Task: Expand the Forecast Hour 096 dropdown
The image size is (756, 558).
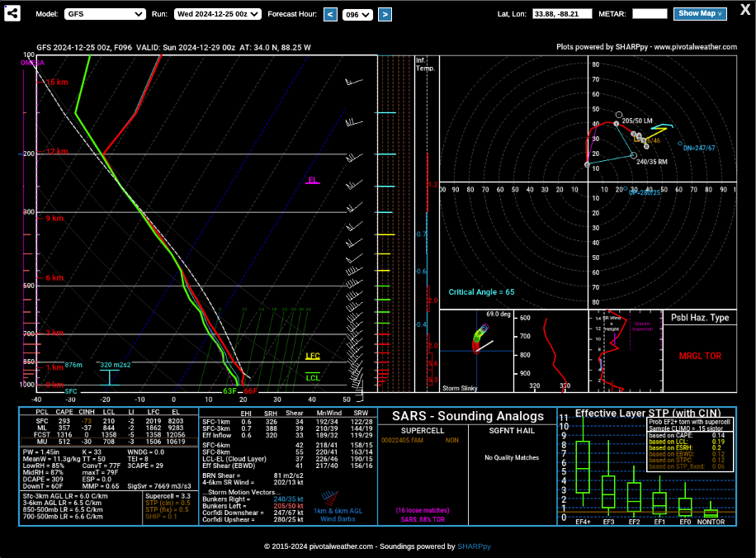Action: 357,14
